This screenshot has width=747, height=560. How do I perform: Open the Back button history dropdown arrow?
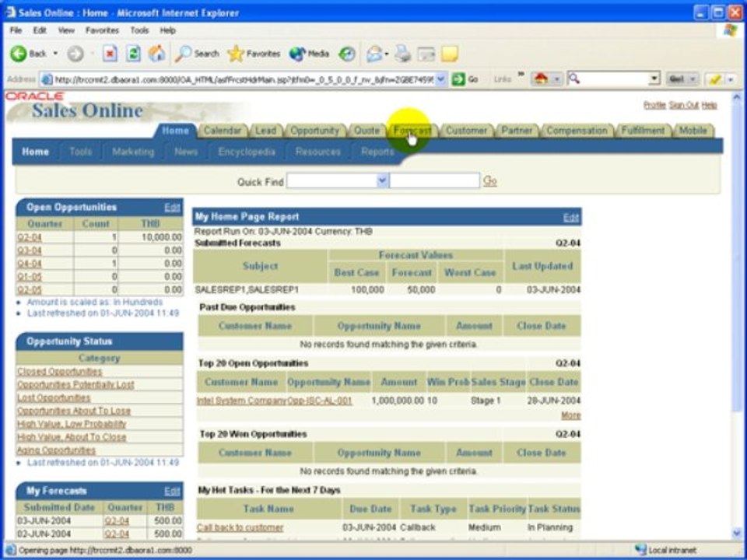[x=55, y=54]
